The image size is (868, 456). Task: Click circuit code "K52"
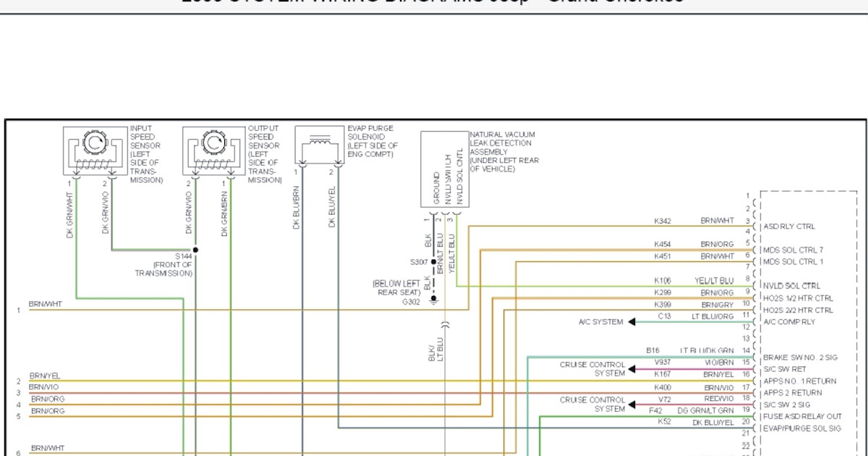(x=665, y=421)
